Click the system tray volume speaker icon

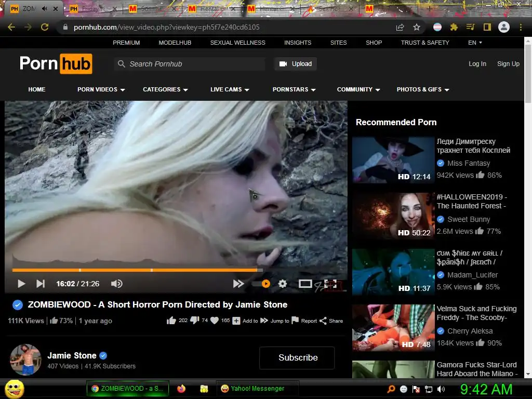(441, 389)
